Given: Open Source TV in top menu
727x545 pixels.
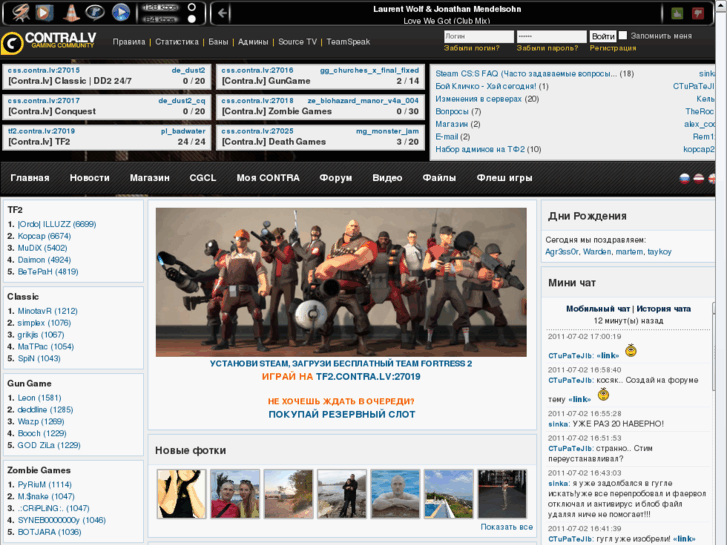Looking at the screenshot, I should (x=298, y=42).
